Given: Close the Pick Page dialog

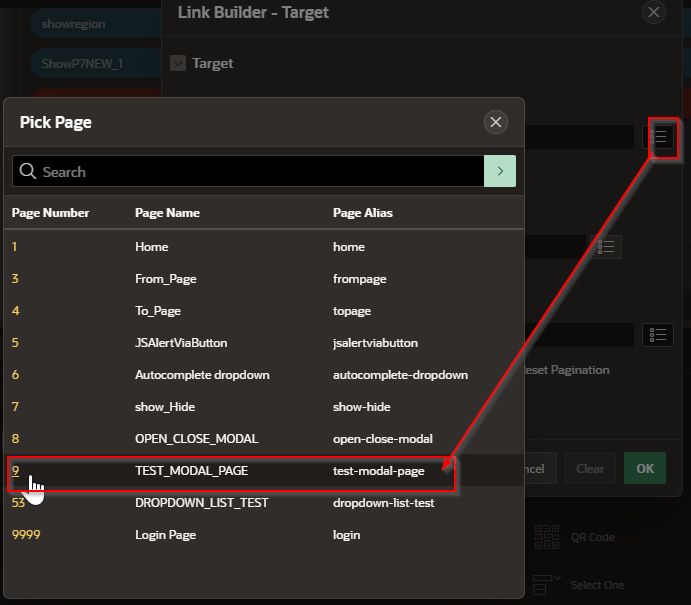Looking at the screenshot, I should [x=495, y=122].
